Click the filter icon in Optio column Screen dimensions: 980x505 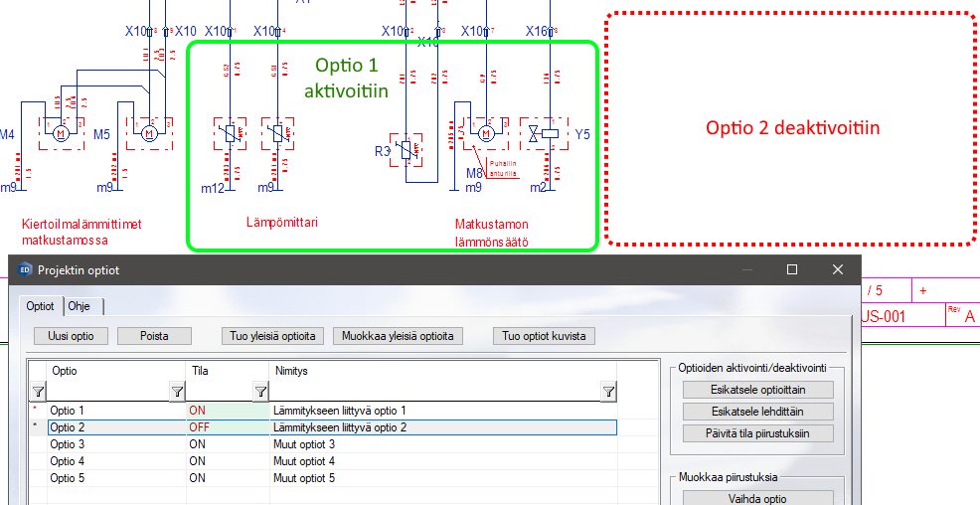(x=177, y=392)
